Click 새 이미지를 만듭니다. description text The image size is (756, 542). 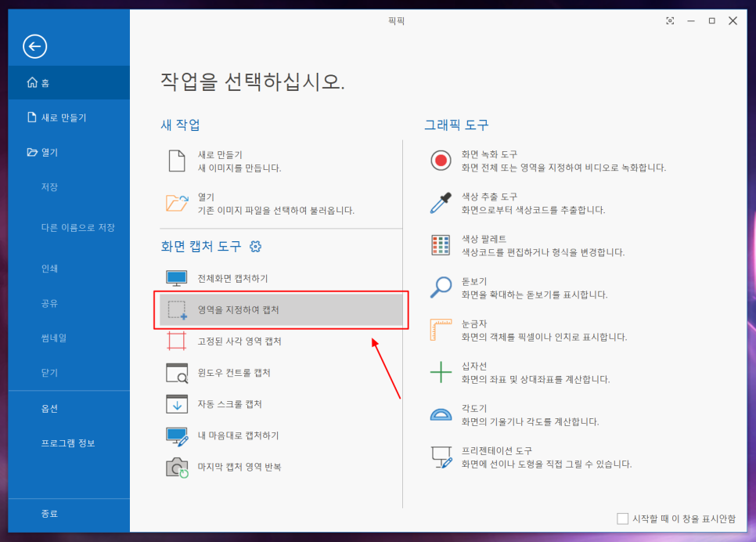(239, 168)
